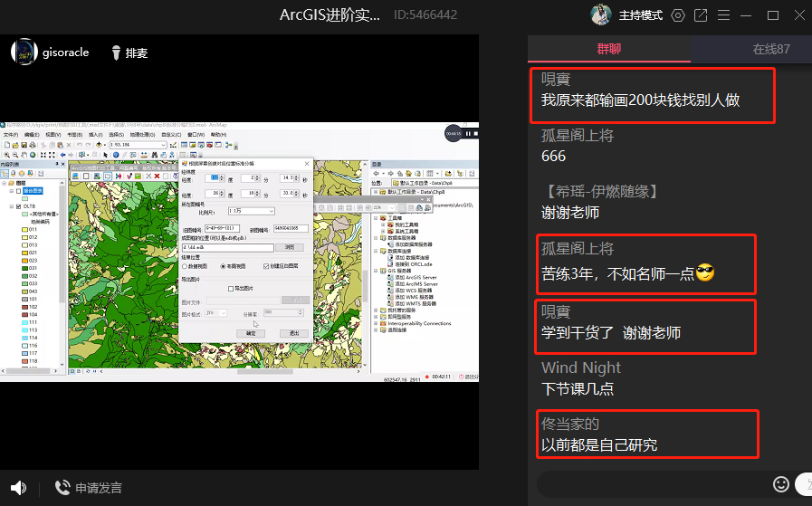
Task: Select the 数据视图 radio button
Action: (x=185, y=266)
